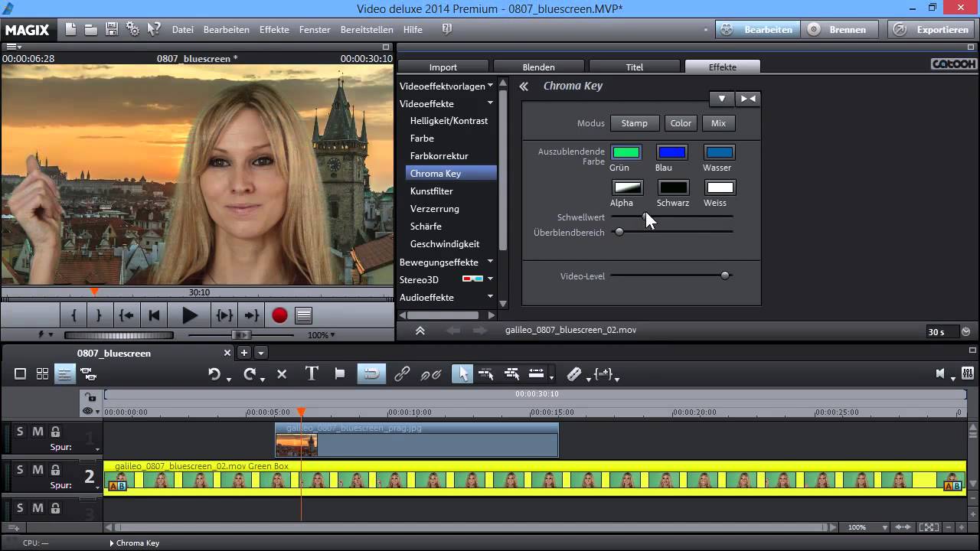
Task: Mute track 2 with M button
Action: pyautogui.click(x=38, y=470)
